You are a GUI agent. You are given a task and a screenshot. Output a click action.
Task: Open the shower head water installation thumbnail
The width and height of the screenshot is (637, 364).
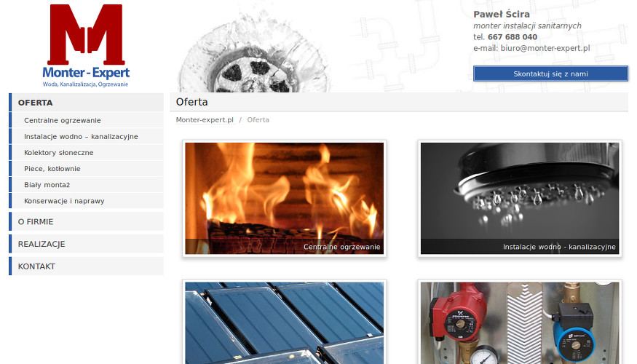point(520,198)
